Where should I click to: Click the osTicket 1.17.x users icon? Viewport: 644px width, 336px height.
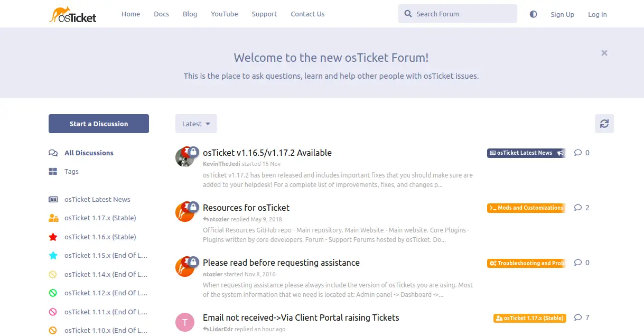(x=53, y=218)
